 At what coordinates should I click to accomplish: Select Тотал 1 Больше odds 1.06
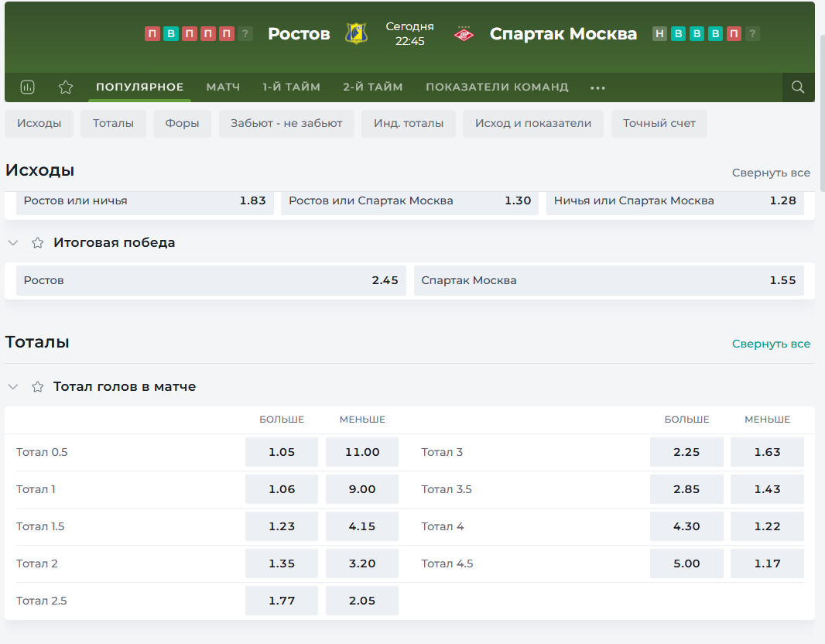point(282,489)
